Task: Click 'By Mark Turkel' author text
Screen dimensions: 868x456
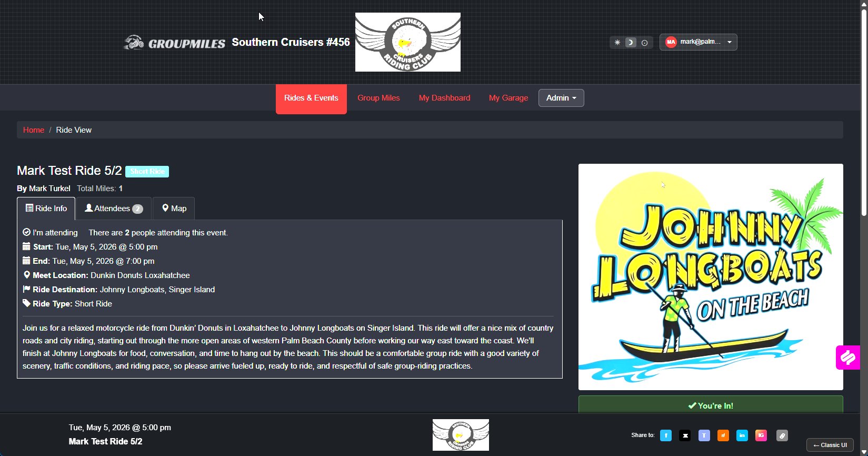Action: [44, 189]
